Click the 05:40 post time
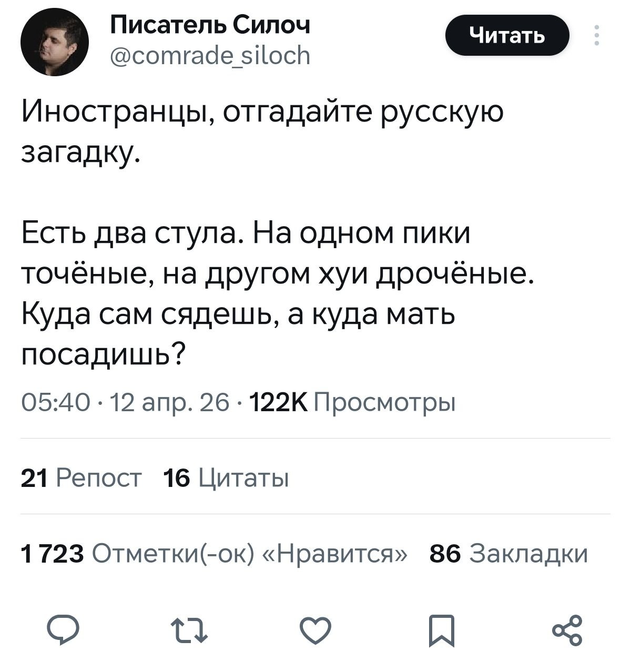 pyautogui.click(x=48, y=403)
